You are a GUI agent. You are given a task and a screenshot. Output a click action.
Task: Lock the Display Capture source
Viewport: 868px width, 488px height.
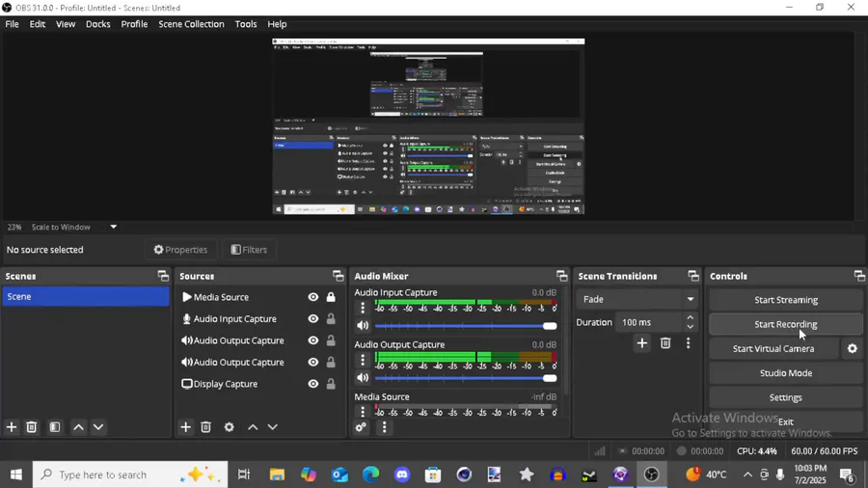(331, 384)
